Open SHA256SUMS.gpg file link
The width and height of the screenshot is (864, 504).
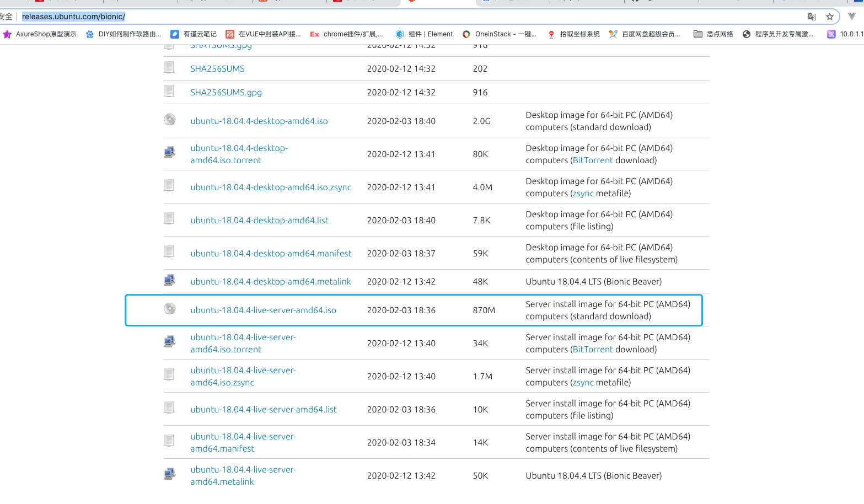[x=226, y=93]
